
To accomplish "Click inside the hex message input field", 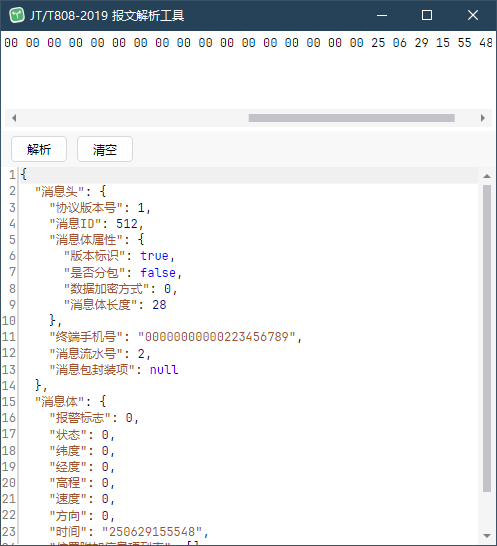I will click(249, 70).
